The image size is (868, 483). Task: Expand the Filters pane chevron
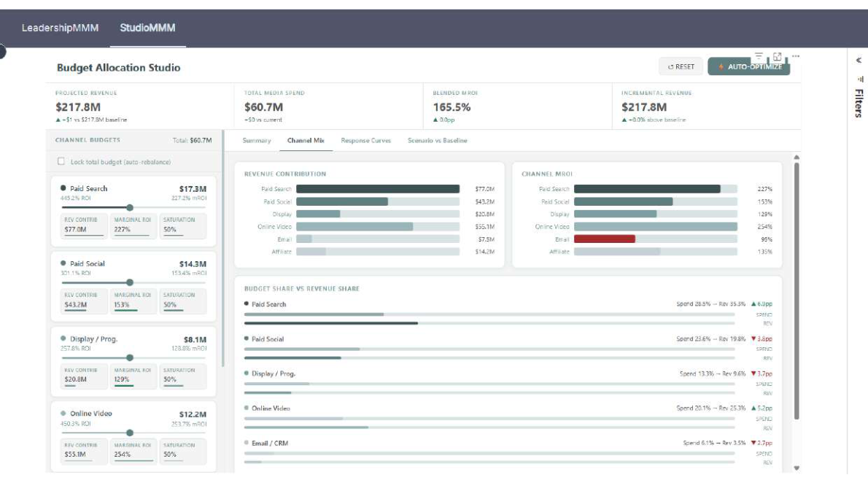click(859, 61)
